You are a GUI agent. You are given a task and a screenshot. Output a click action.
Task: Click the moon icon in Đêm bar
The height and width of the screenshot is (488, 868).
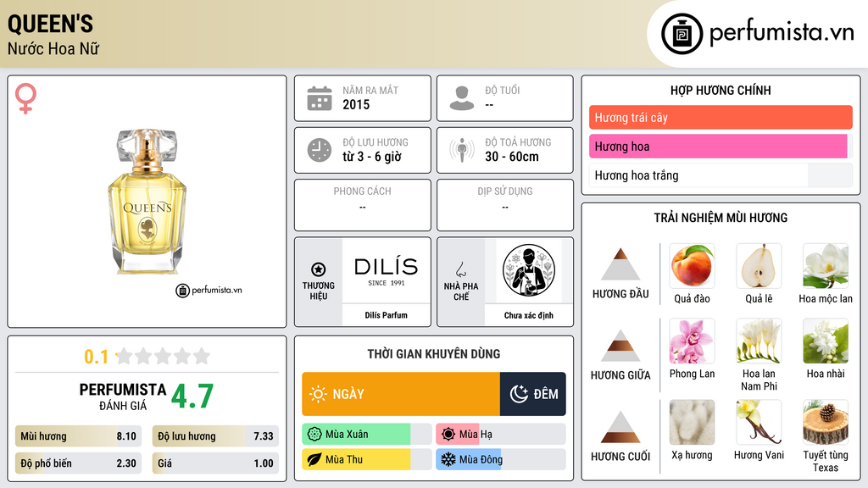tap(519, 394)
